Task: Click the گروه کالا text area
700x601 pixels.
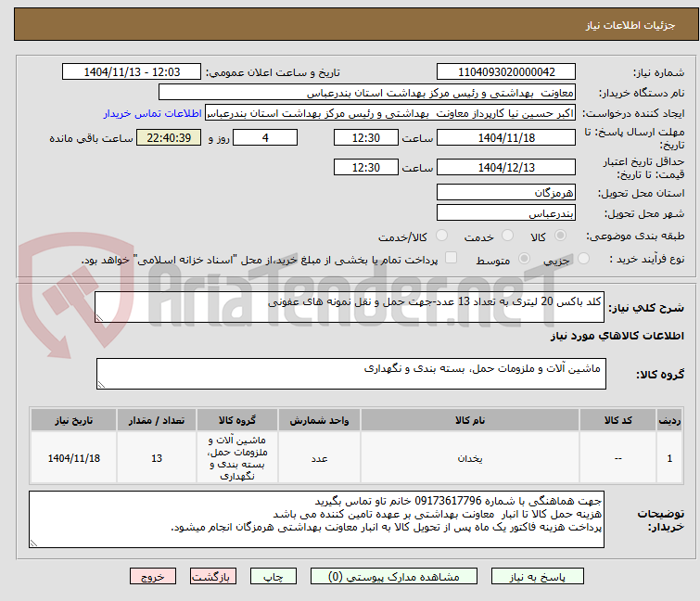Action: click(x=350, y=374)
